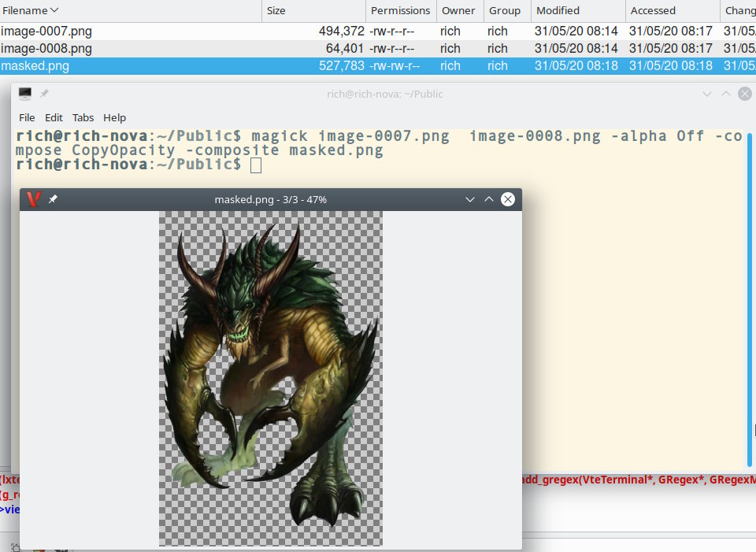Maximize the masked.png viewer window
Viewport: 756px width, 552px height.
tap(489, 199)
